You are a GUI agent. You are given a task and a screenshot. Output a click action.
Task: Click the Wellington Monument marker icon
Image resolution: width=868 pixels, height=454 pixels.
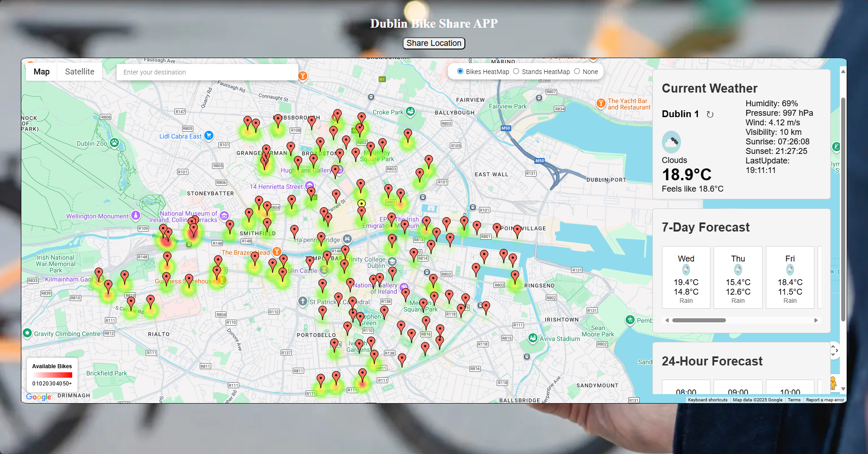135,215
